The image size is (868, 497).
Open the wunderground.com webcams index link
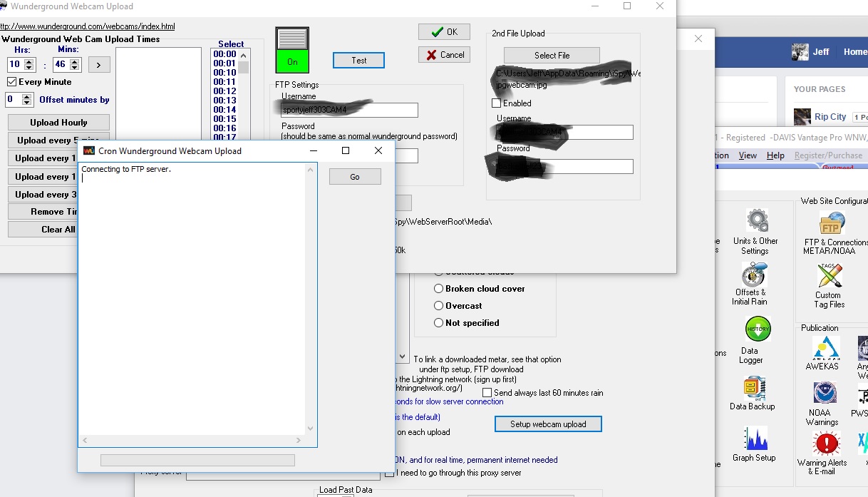(x=88, y=26)
